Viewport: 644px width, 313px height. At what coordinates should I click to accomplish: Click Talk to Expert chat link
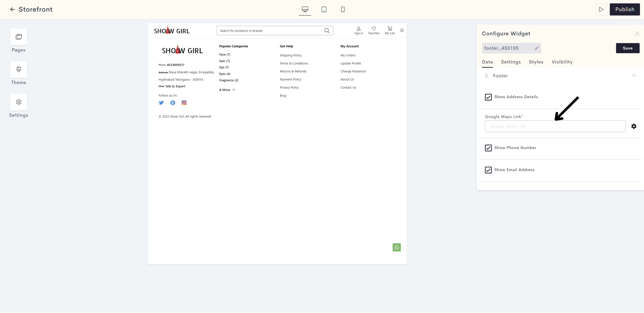coord(175,86)
